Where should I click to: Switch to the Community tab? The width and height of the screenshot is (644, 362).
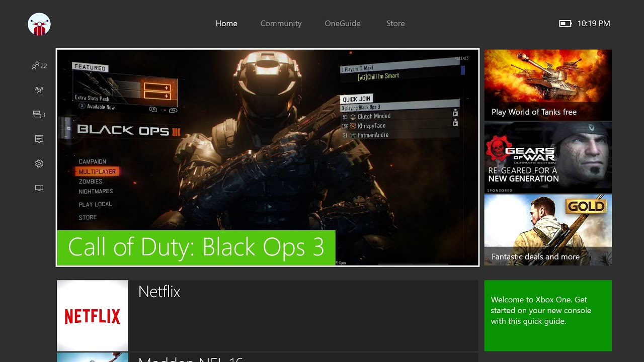pyautogui.click(x=281, y=24)
